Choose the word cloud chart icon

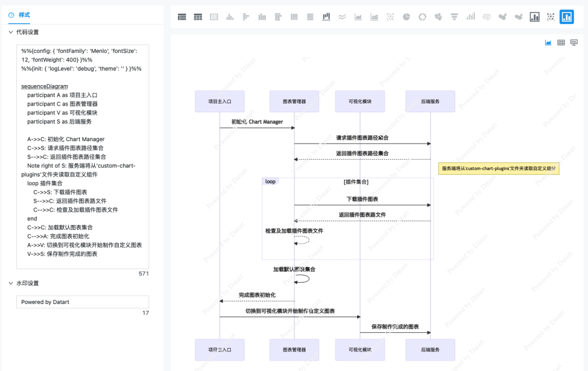coord(486,17)
